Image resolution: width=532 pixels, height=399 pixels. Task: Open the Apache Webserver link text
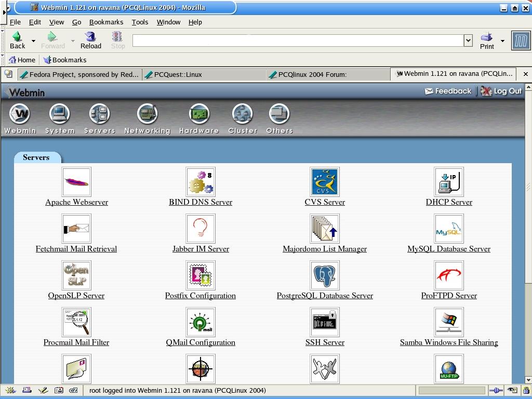[77, 202]
